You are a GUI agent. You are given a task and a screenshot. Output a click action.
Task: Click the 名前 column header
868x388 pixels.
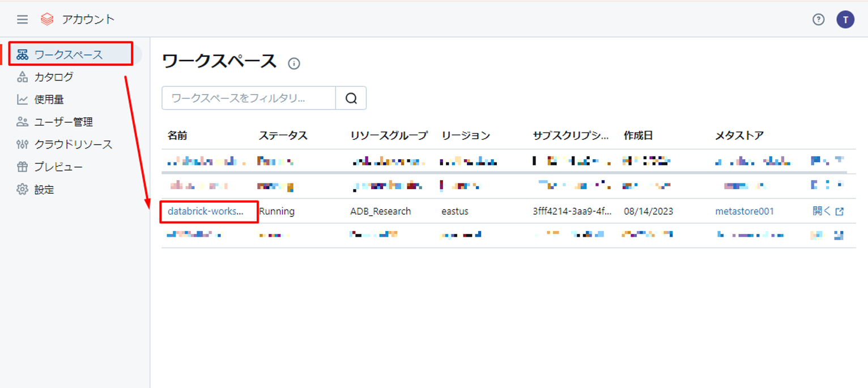pos(177,135)
